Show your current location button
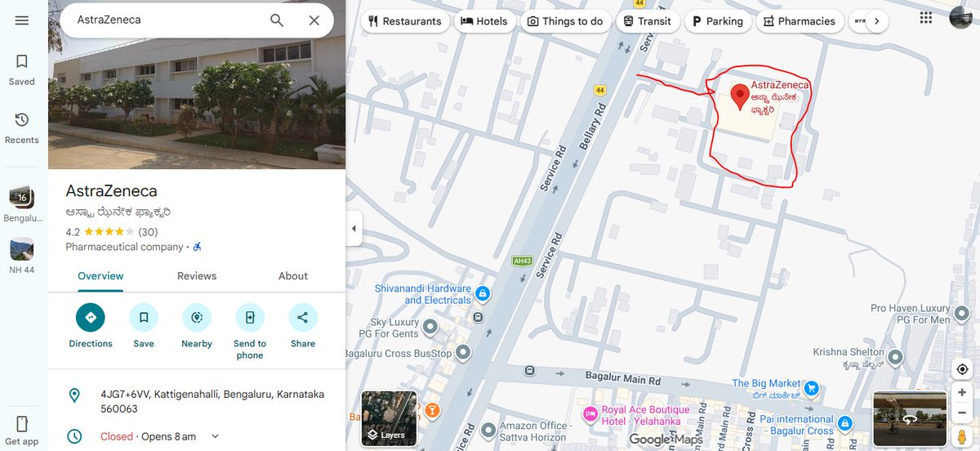 coord(962,369)
